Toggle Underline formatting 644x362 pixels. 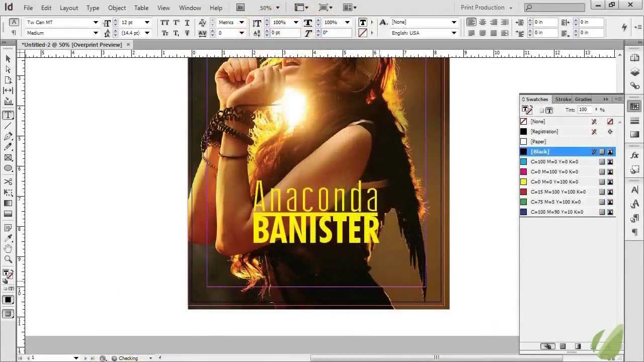tap(187, 22)
